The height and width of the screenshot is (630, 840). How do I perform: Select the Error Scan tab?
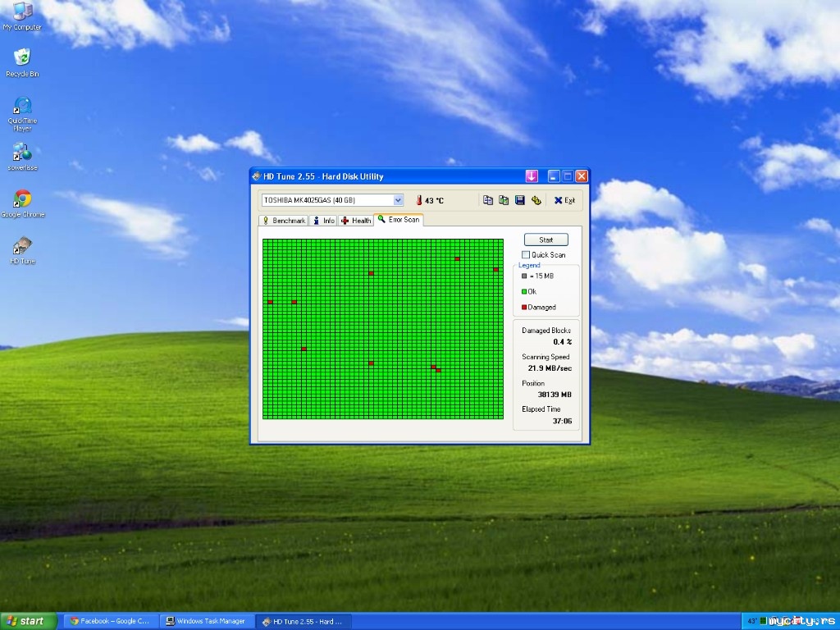(399, 220)
